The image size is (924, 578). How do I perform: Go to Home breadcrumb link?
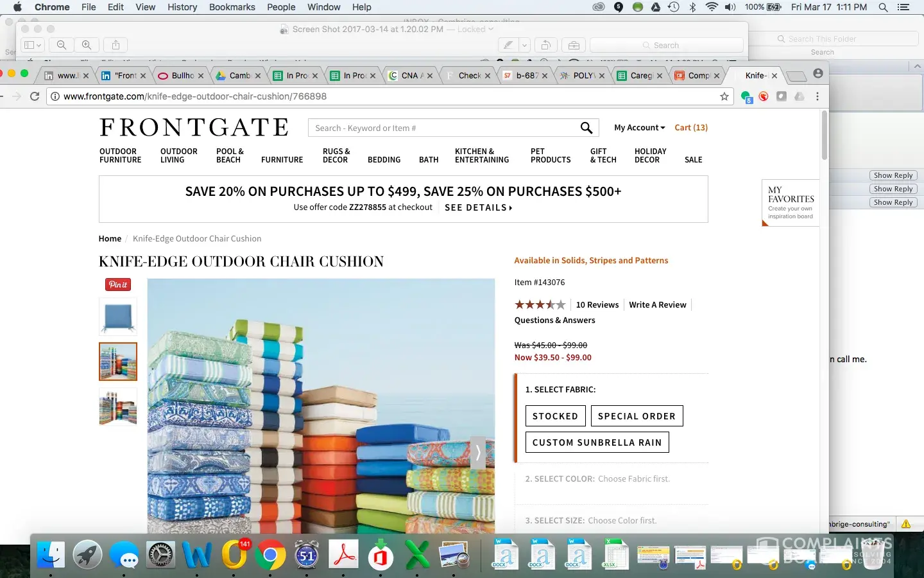point(110,239)
